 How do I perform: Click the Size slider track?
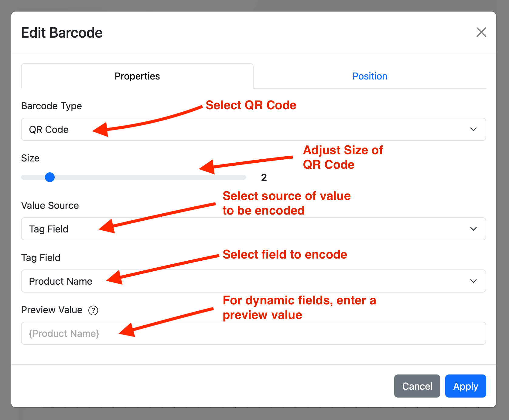(x=134, y=177)
